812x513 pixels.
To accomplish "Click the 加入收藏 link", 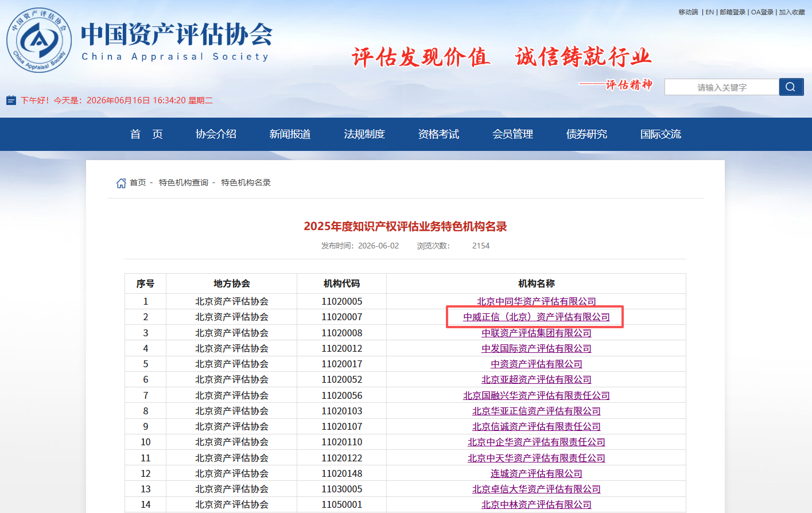I will (x=792, y=12).
